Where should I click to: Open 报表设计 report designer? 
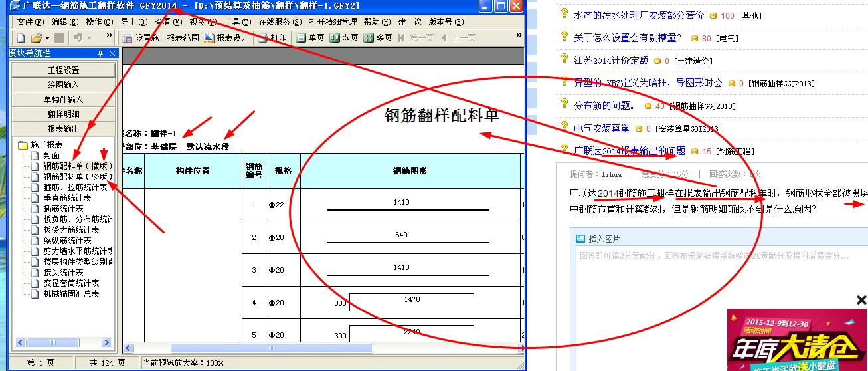[x=226, y=38]
